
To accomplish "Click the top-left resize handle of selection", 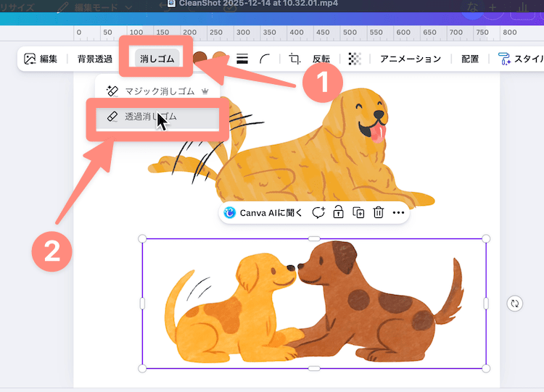I will (142, 239).
